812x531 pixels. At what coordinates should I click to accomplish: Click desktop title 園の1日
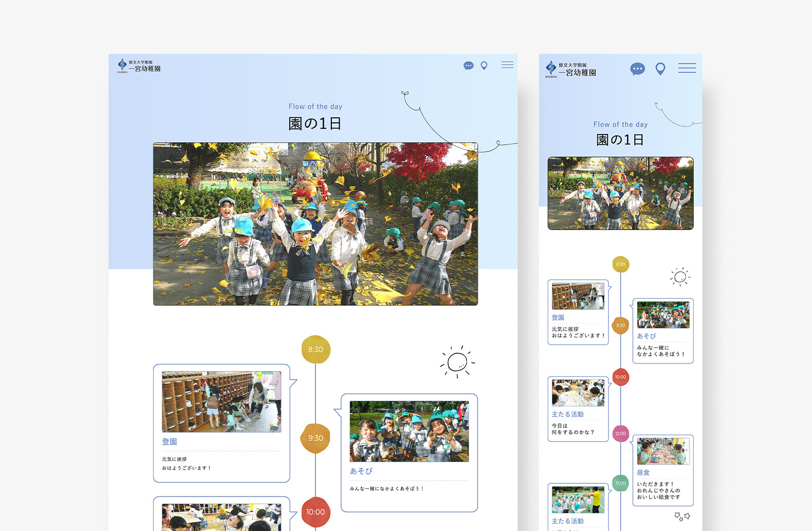click(x=315, y=123)
